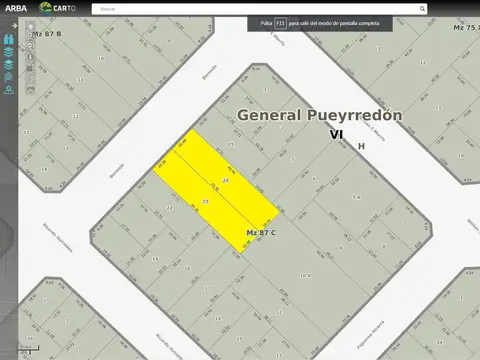Viewport: 480px width, 360px height.
Task: Click the Figueroa Alcorta street label
Action: point(370,335)
